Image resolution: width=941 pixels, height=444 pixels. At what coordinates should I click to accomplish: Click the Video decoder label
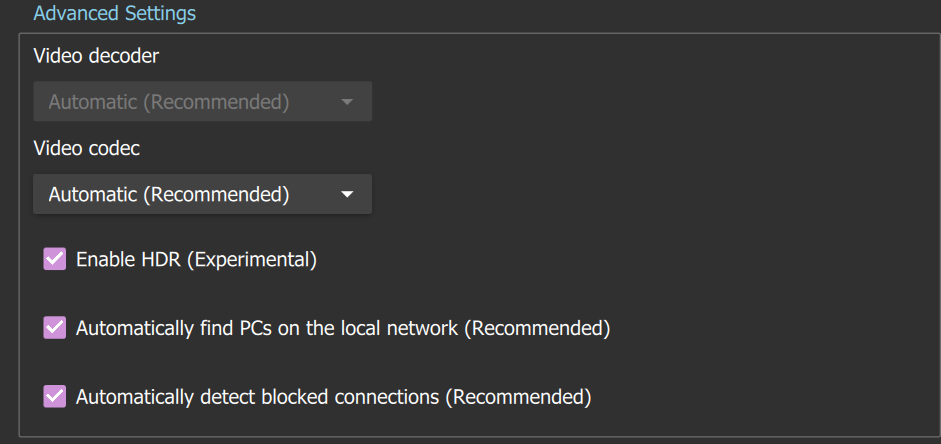click(x=96, y=56)
